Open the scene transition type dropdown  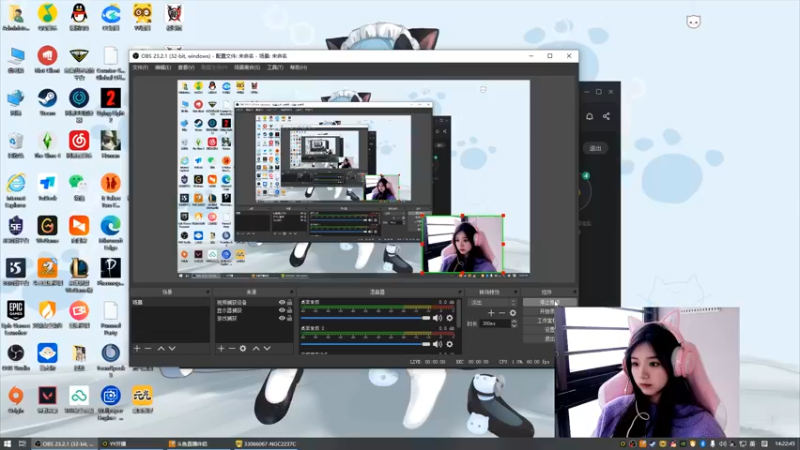[x=492, y=303]
